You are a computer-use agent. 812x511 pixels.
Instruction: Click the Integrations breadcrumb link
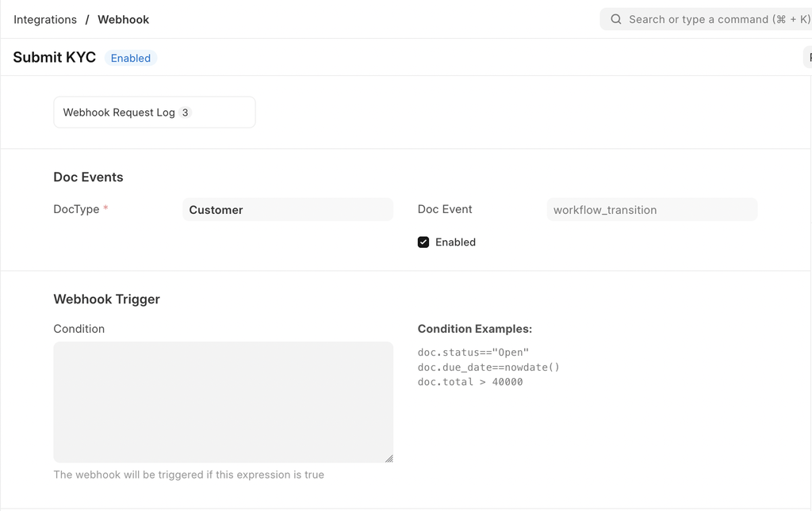pos(45,19)
